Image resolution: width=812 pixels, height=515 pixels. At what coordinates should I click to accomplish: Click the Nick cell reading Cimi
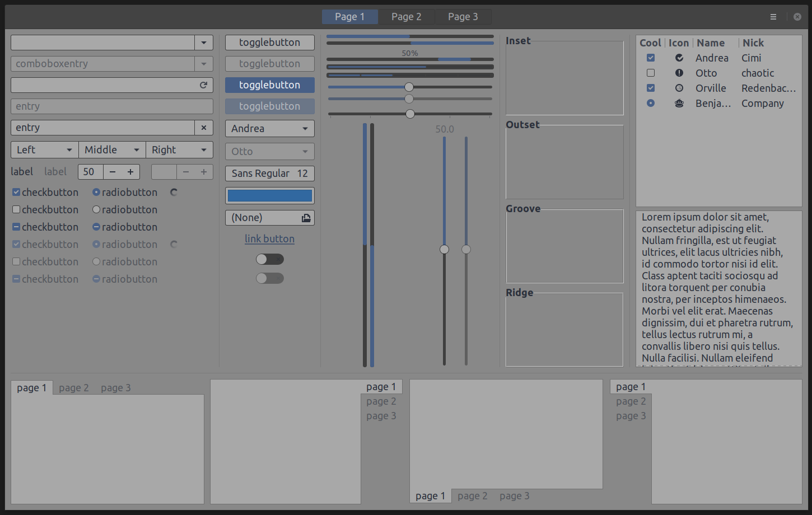752,58
